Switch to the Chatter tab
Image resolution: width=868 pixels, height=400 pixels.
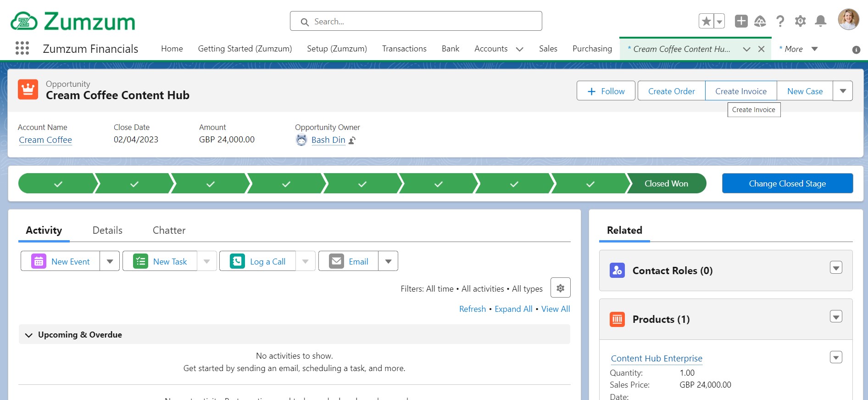point(169,230)
